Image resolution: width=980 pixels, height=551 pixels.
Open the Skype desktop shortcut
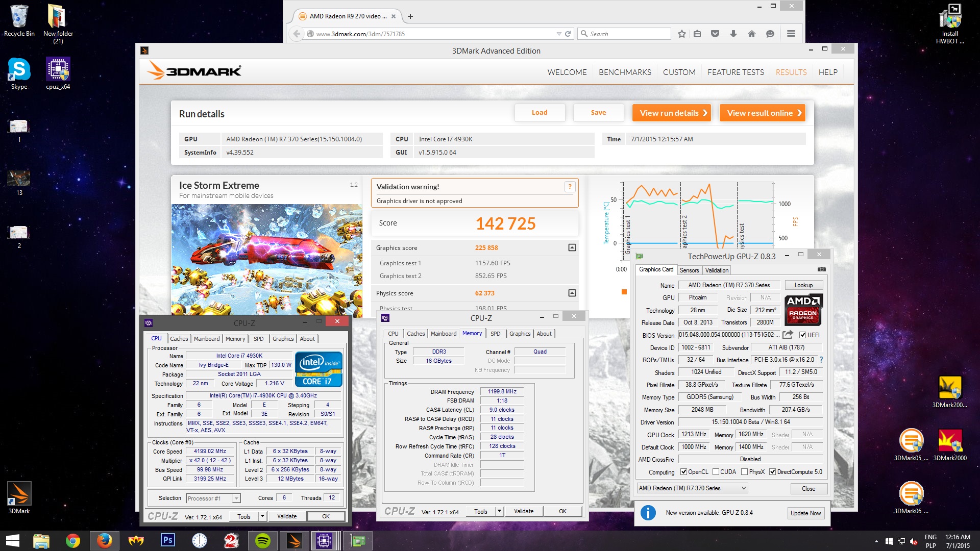pos(19,74)
